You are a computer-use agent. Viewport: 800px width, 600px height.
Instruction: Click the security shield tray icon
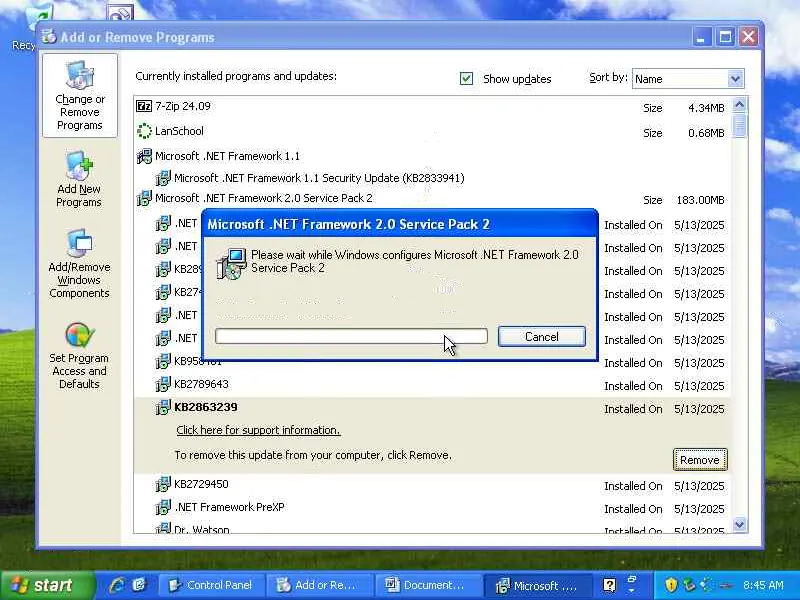point(671,585)
